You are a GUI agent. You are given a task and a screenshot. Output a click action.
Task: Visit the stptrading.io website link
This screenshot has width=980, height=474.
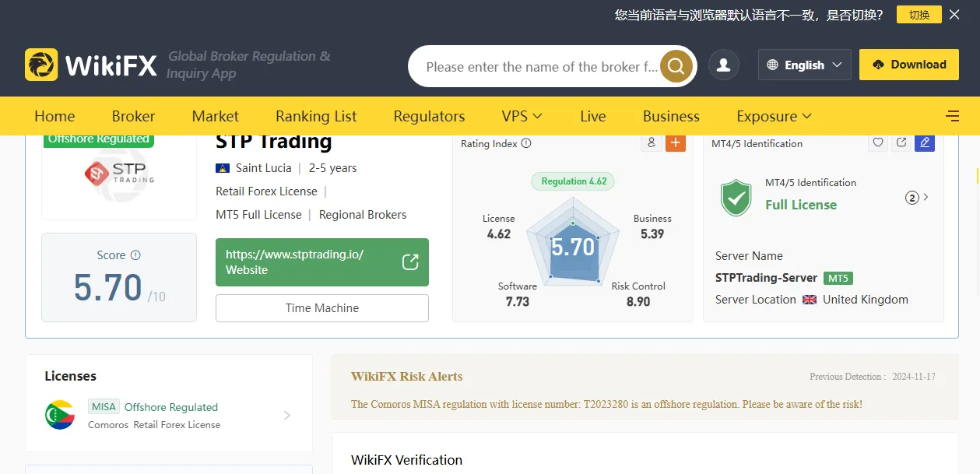(321, 262)
